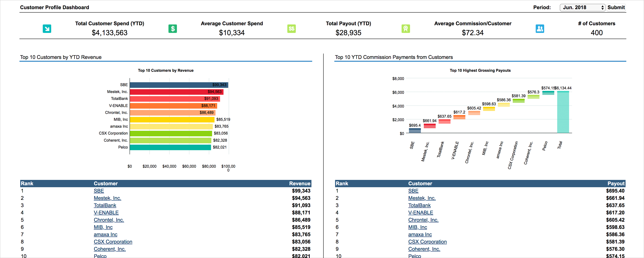Open Chrontel, Inc. link in Payout table
644x258 pixels.
pyautogui.click(x=424, y=220)
